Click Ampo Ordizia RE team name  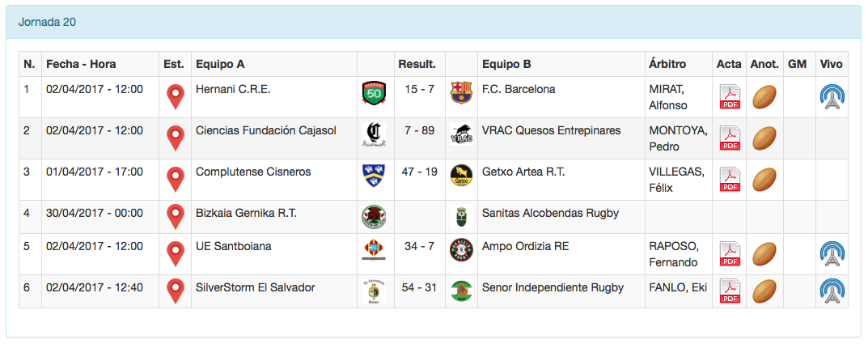[x=525, y=246]
